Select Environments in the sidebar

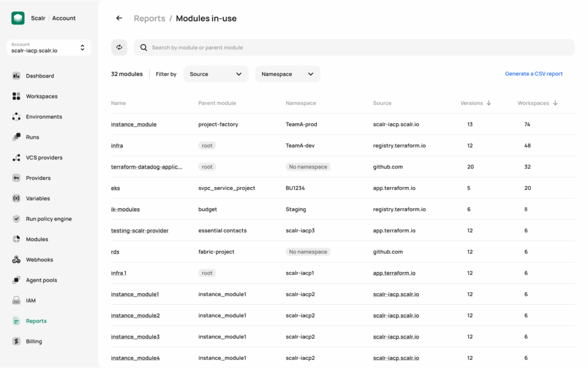coord(44,117)
